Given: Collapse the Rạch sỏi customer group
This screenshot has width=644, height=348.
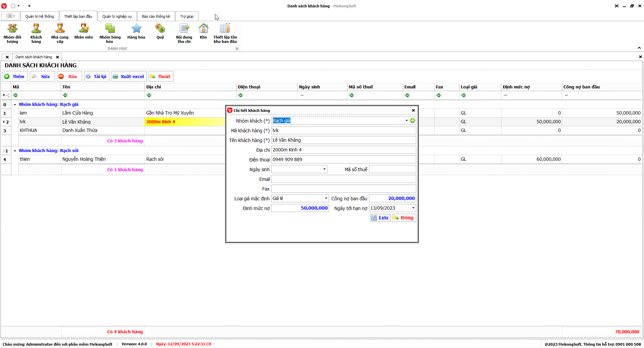Looking at the screenshot, I should point(15,151).
